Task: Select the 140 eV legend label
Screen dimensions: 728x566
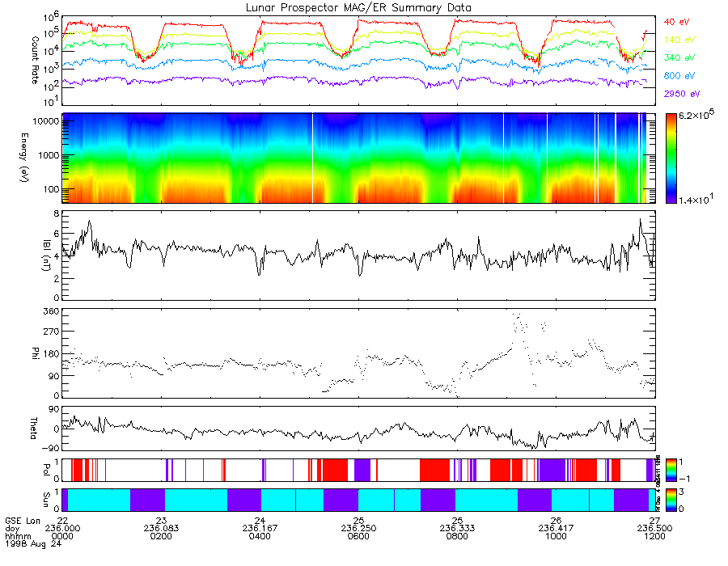Action: click(x=679, y=40)
